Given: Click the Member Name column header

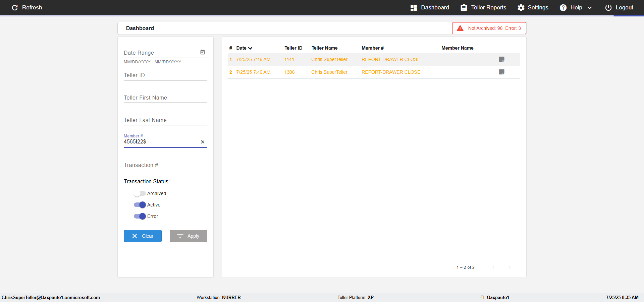Looking at the screenshot, I should [457, 48].
